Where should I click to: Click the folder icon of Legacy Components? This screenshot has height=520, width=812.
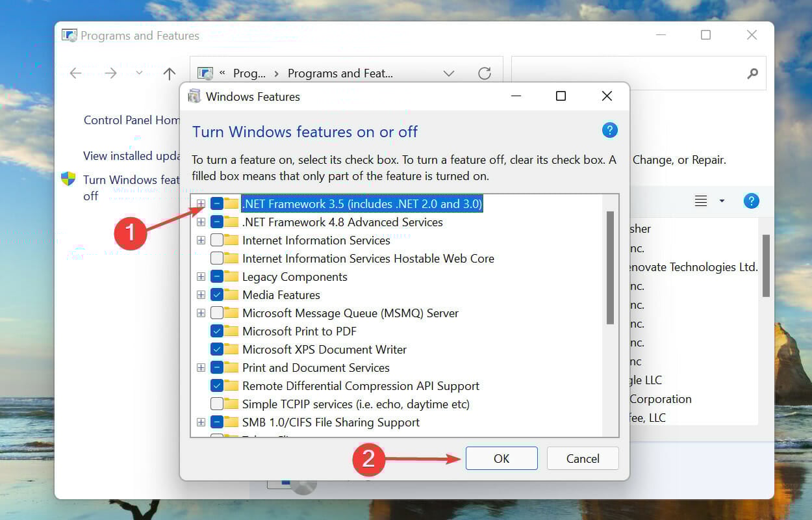pos(232,276)
